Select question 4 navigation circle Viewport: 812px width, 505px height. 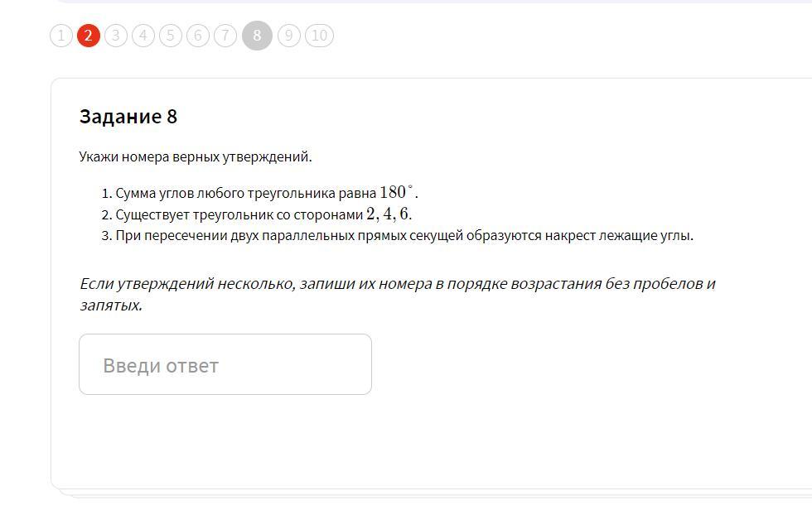(x=143, y=36)
